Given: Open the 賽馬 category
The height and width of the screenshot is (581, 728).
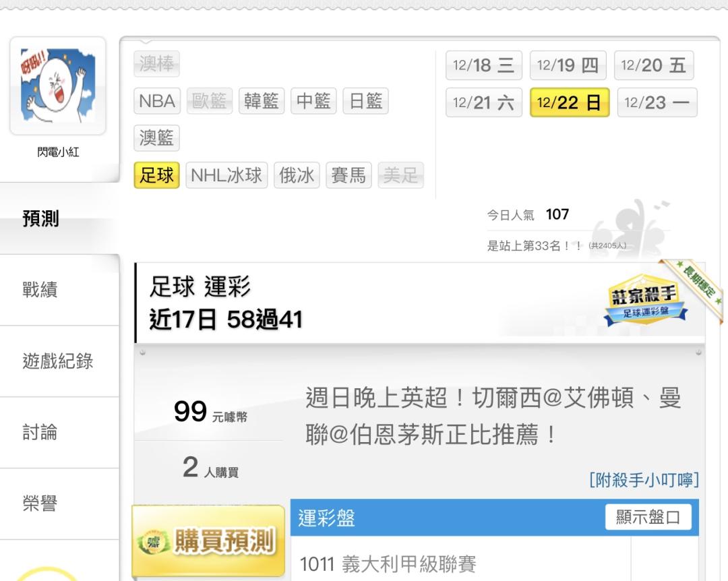Looking at the screenshot, I should click(348, 175).
